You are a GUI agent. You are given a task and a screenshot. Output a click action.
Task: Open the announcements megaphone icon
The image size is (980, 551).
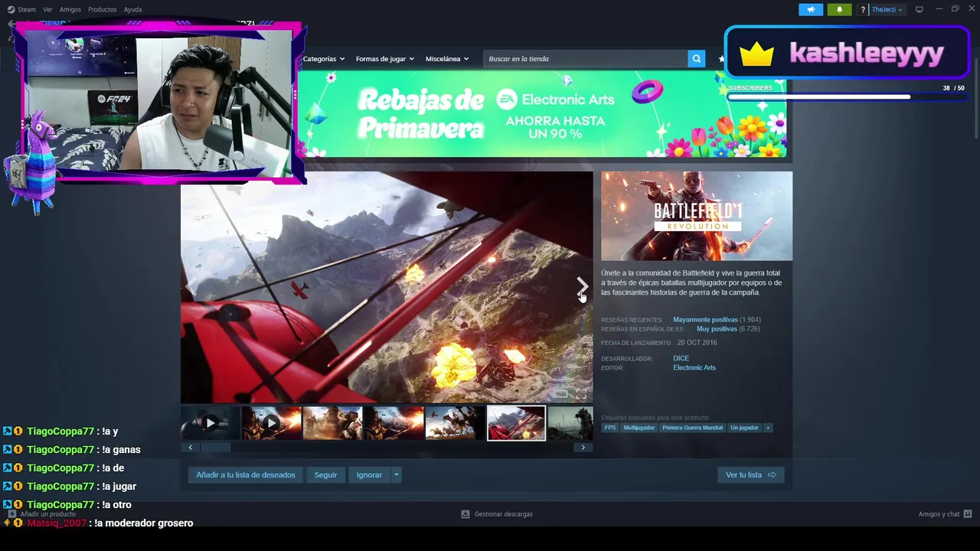tap(811, 9)
